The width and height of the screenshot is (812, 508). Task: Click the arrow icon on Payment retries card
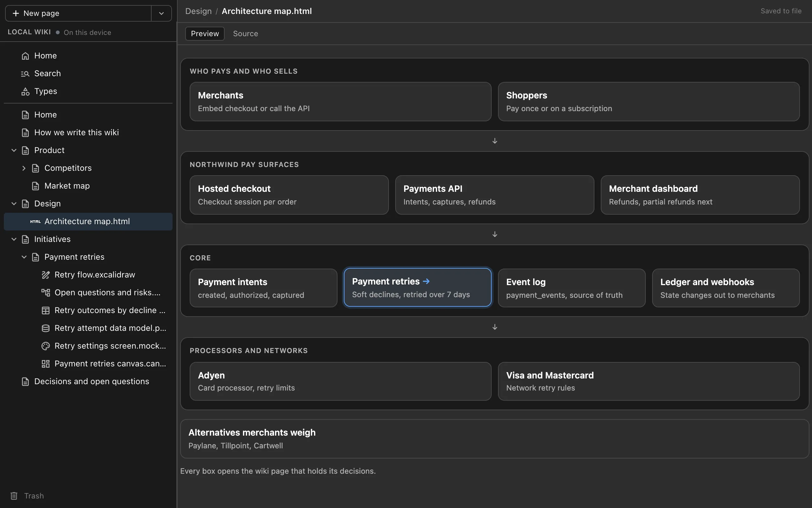click(x=426, y=282)
